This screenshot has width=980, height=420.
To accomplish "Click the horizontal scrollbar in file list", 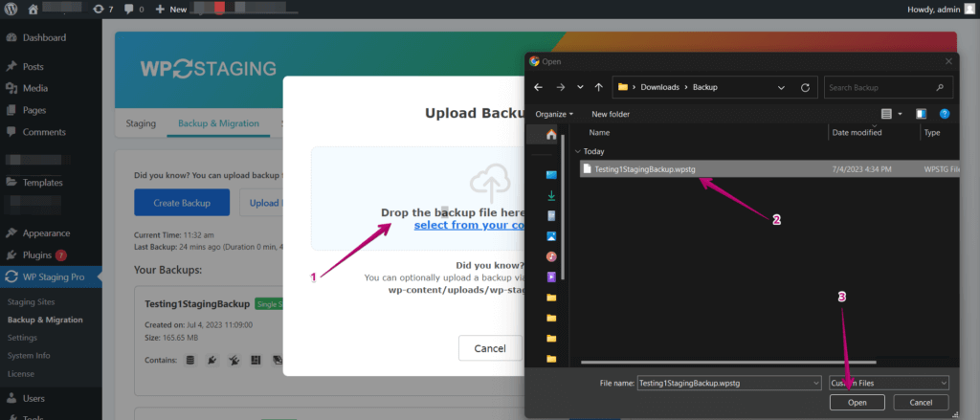I will [x=728, y=362].
